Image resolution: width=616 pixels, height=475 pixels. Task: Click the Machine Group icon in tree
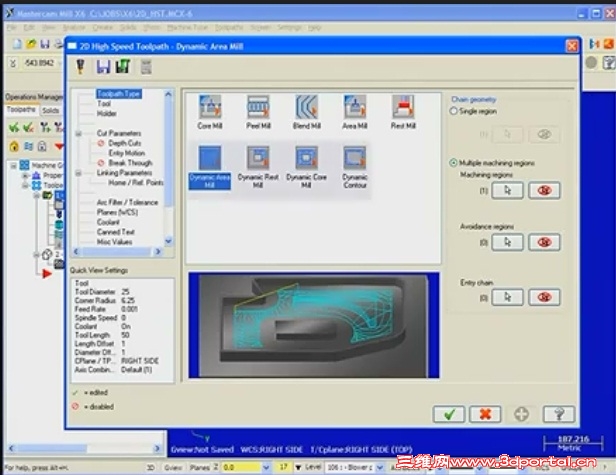(x=24, y=165)
